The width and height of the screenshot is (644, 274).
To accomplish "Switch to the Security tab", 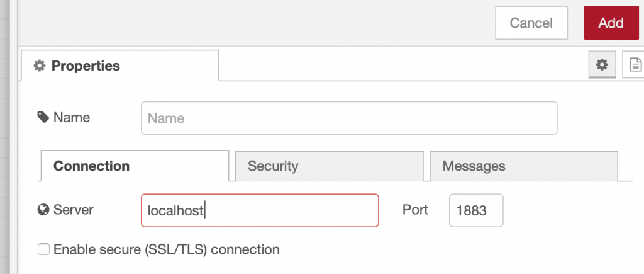I will [329, 166].
